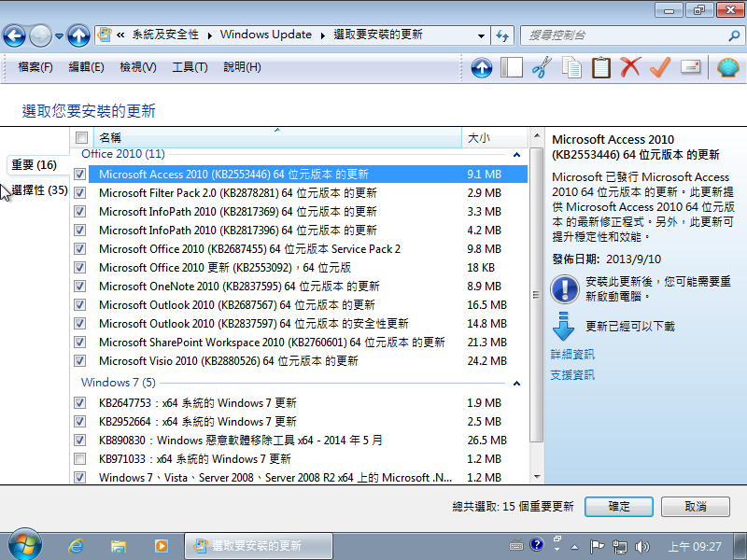Open the dropdown arrow after Windows Update
The height and width of the screenshot is (560, 747).
coord(323,35)
